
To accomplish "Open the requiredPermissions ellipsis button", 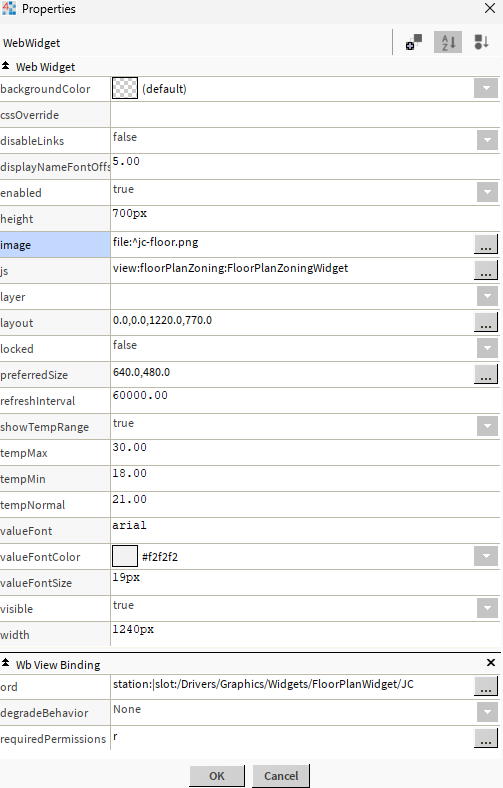I will click(x=485, y=738).
